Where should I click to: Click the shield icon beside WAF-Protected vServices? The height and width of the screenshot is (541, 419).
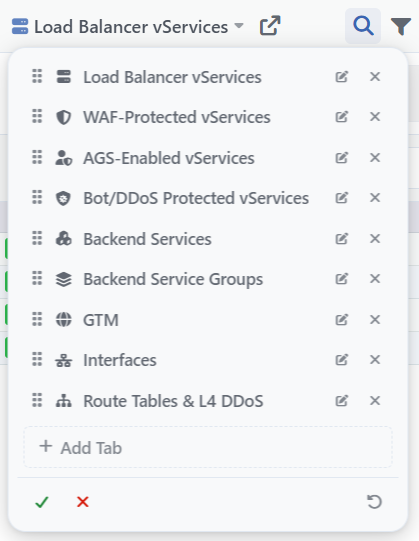pos(64,117)
